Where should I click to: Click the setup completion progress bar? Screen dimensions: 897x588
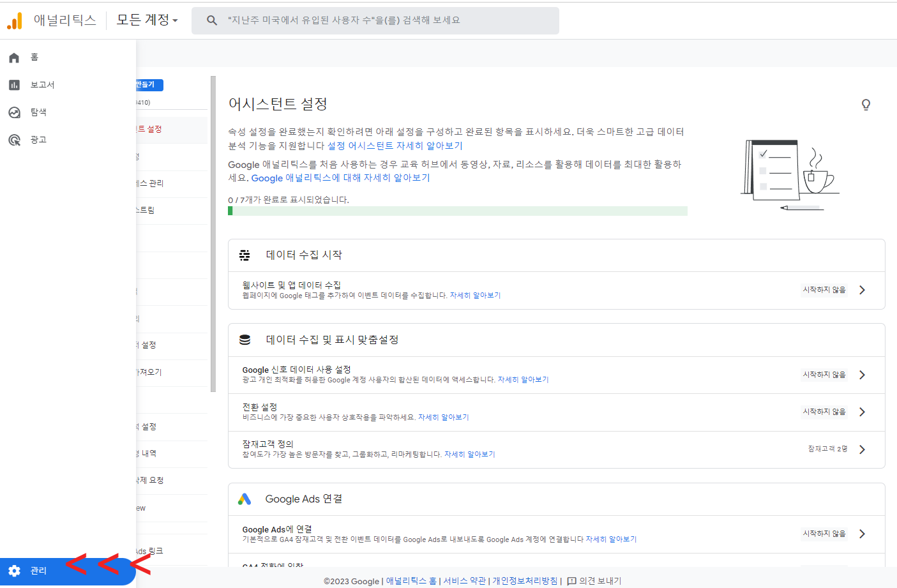tap(458, 211)
